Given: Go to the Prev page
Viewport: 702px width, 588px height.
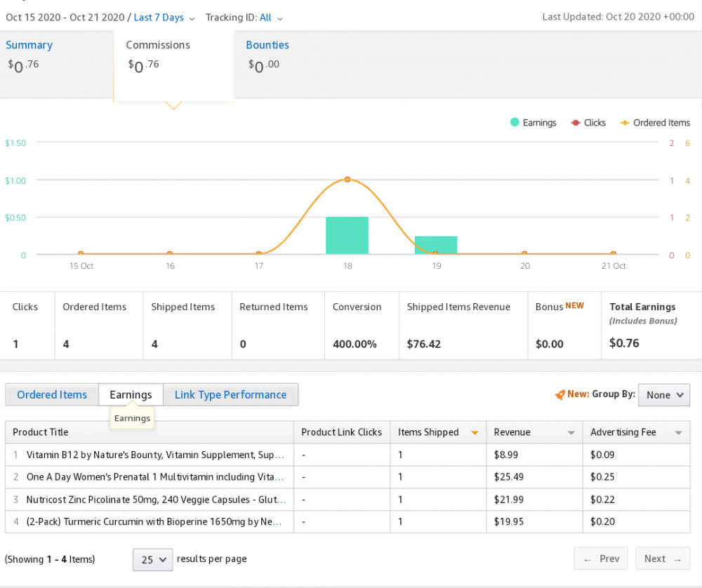Looking at the screenshot, I should point(601,559).
